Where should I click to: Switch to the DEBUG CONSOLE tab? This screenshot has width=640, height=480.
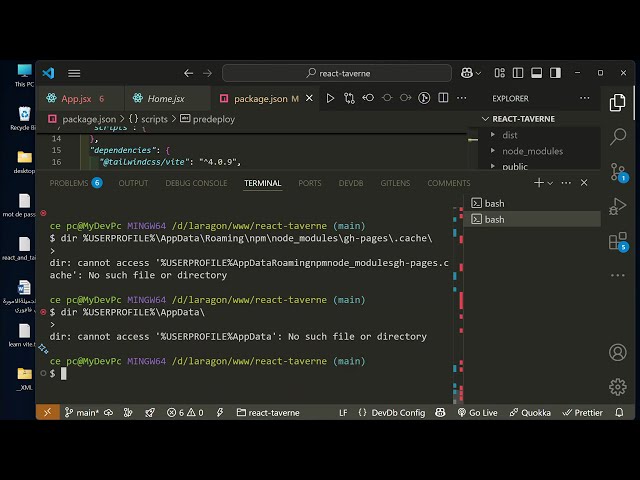click(x=196, y=183)
